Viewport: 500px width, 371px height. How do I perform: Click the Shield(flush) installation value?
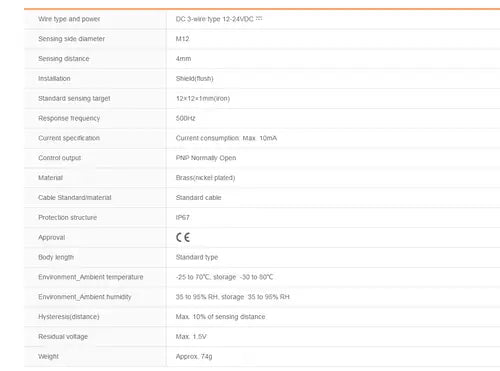194,78
